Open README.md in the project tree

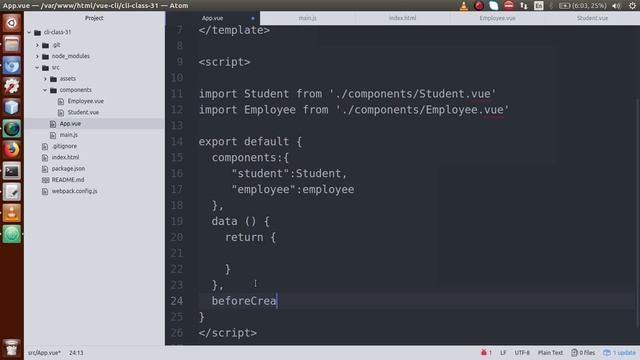(x=68, y=180)
